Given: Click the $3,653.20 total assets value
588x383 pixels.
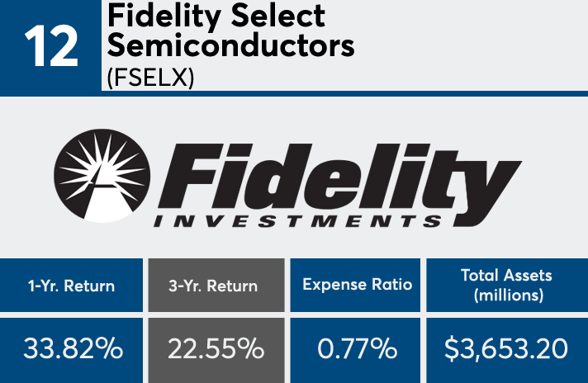Looking at the screenshot, I should pyautogui.click(x=506, y=348).
